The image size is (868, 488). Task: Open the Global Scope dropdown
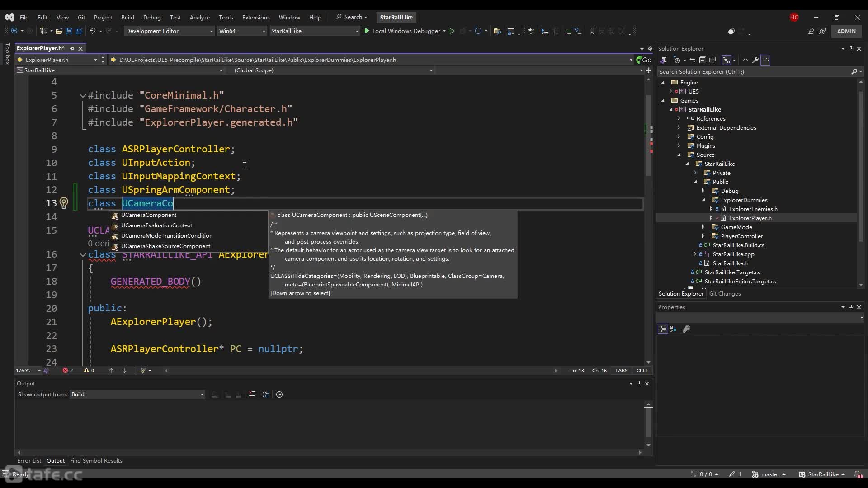pos(333,70)
